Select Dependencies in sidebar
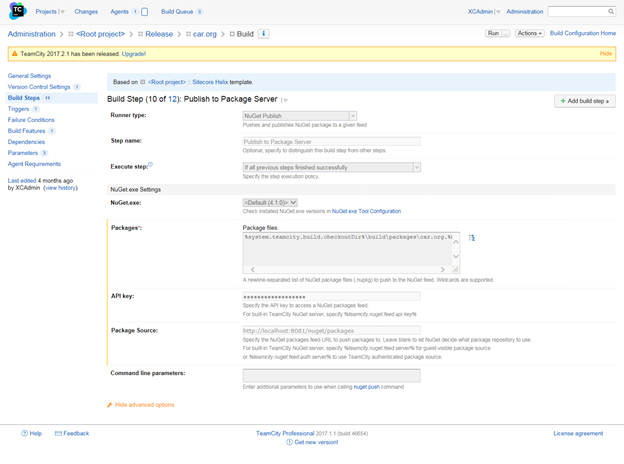This screenshot has width=624, height=464. click(x=26, y=142)
